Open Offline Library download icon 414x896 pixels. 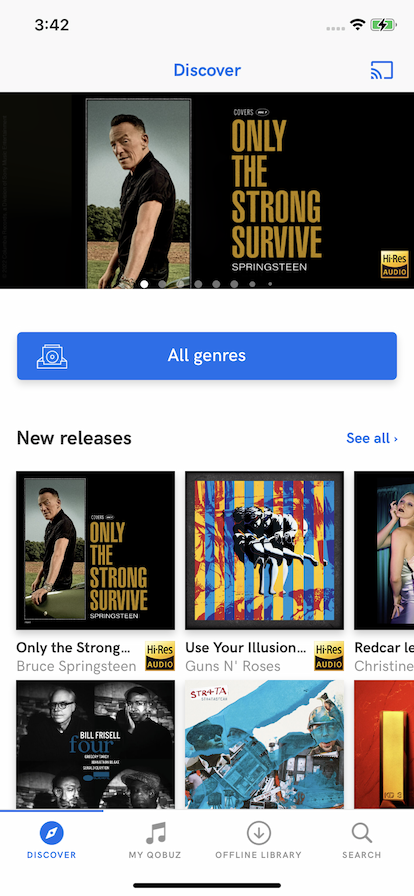pos(258,834)
